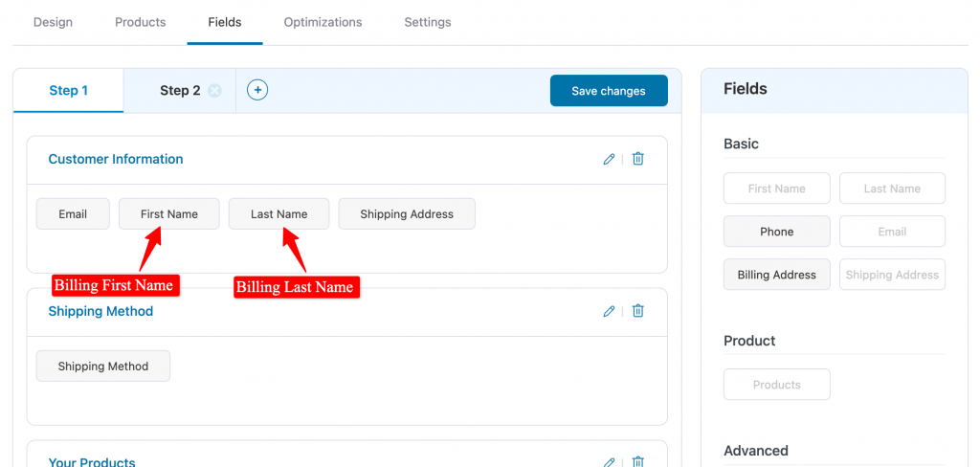Open the Design tab

tap(54, 22)
